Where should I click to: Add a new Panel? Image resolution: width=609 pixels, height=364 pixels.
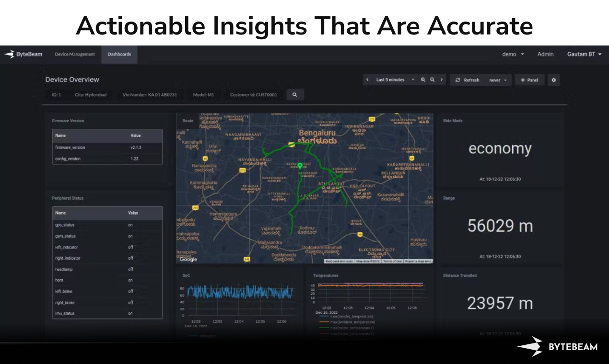(x=529, y=80)
